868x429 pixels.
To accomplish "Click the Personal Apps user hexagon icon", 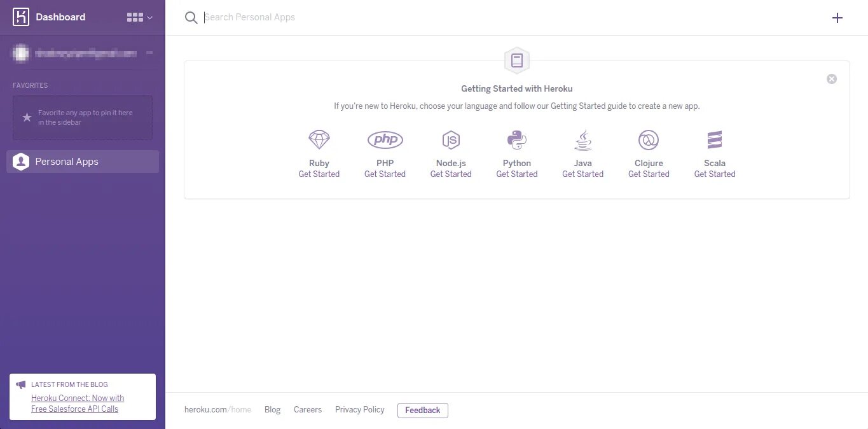I will click(21, 162).
